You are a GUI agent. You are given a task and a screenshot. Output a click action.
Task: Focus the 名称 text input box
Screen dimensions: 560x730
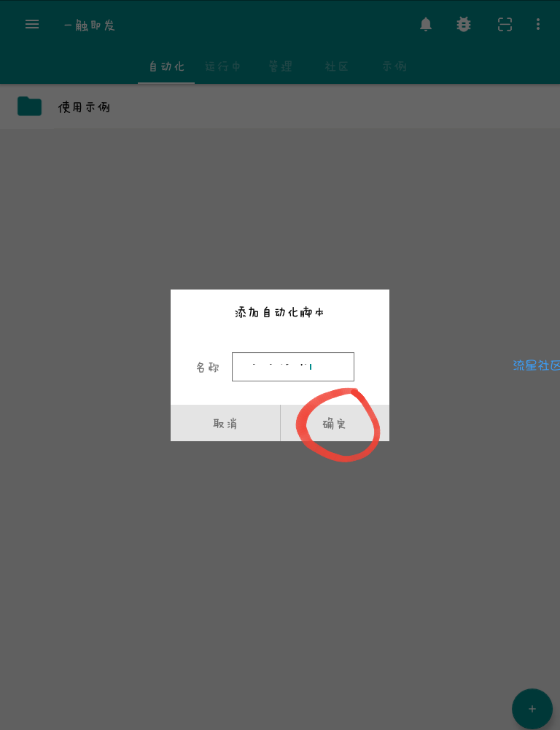click(293, 367)
